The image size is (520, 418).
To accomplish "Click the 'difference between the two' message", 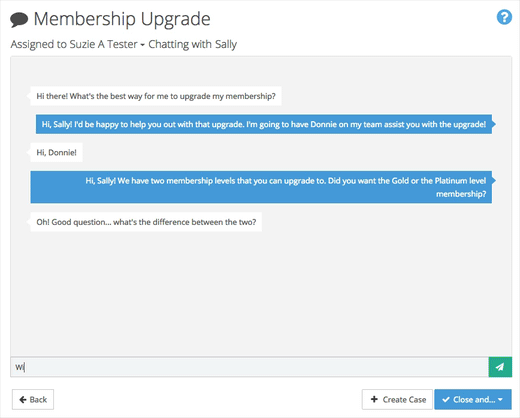I will 146,222.
